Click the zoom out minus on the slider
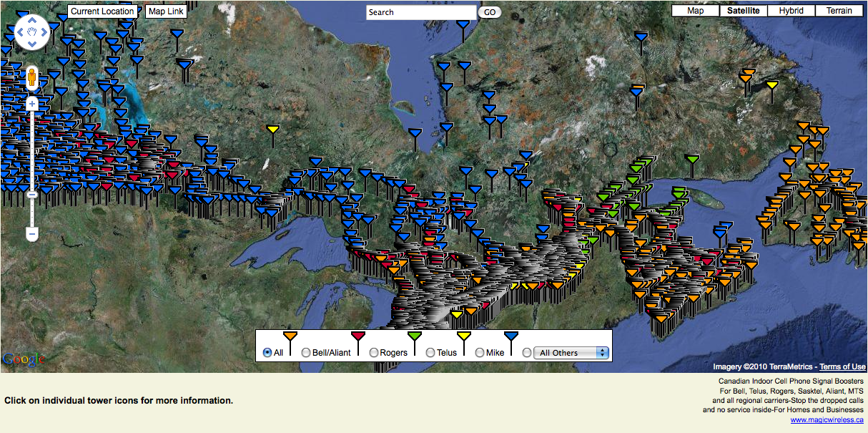Image resolution: width=868 pixels, height=433 pixels. click(32, 235)
